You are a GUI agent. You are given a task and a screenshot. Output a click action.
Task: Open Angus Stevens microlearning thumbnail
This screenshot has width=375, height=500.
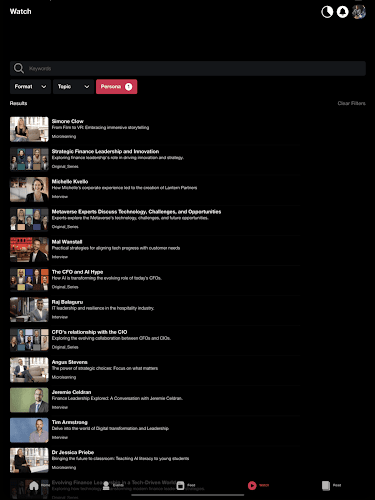(x=29, y=370)
